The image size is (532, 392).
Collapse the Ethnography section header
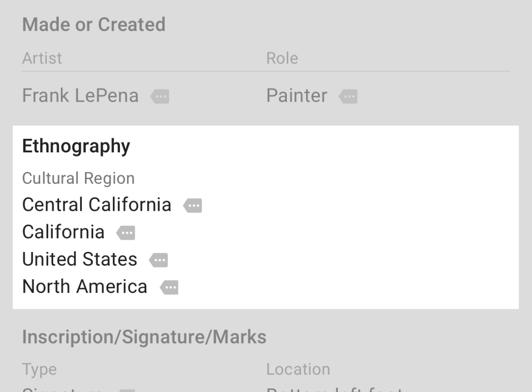tap(76, 146)
